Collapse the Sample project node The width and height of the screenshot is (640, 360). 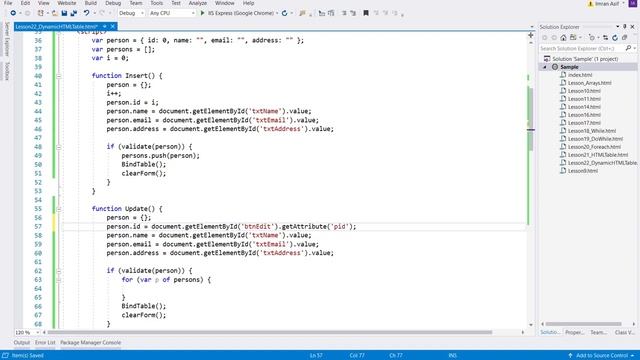545,67
